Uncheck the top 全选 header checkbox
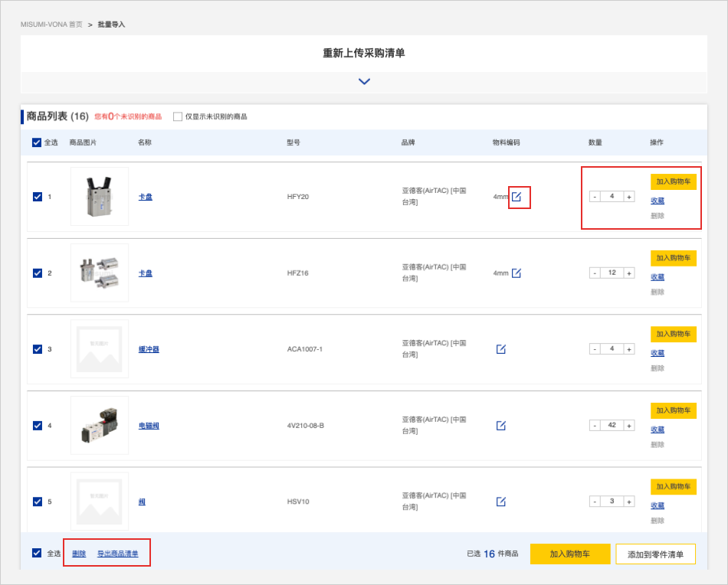This screenshot has width=728, height=585. (37, 142)
